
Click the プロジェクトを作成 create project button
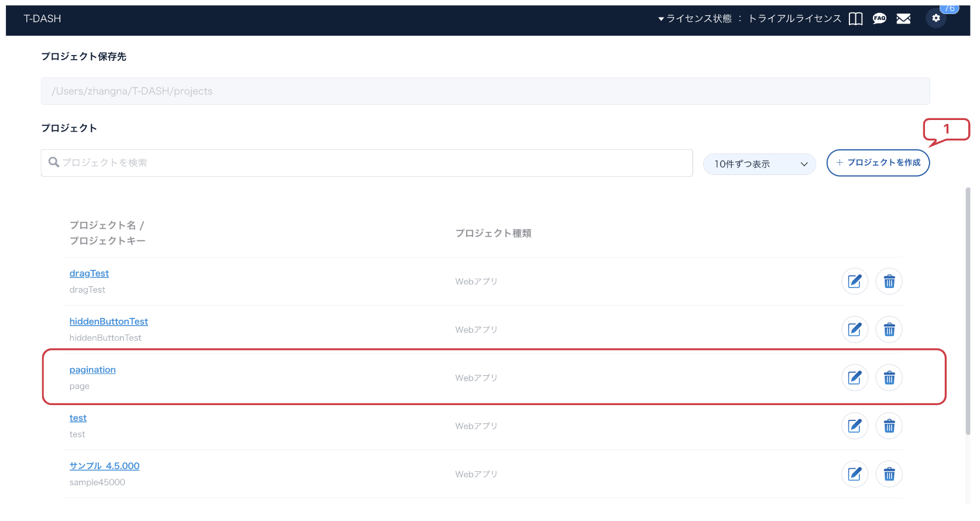tap(878, 163)
